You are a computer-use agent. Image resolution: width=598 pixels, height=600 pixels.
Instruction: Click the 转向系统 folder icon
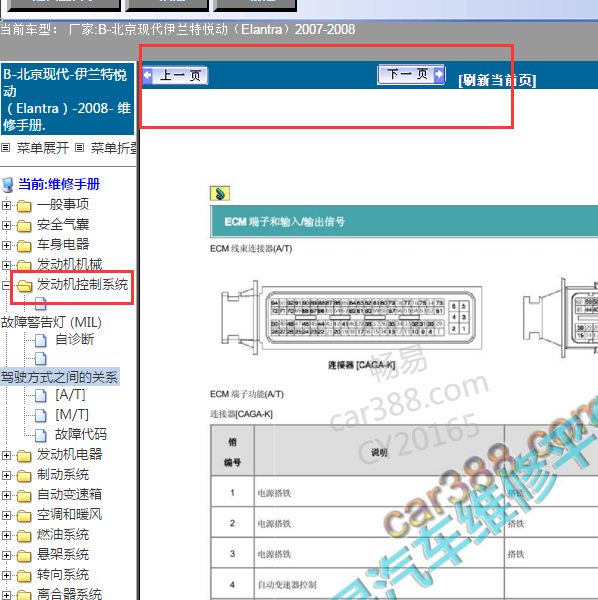pos(24,576)
